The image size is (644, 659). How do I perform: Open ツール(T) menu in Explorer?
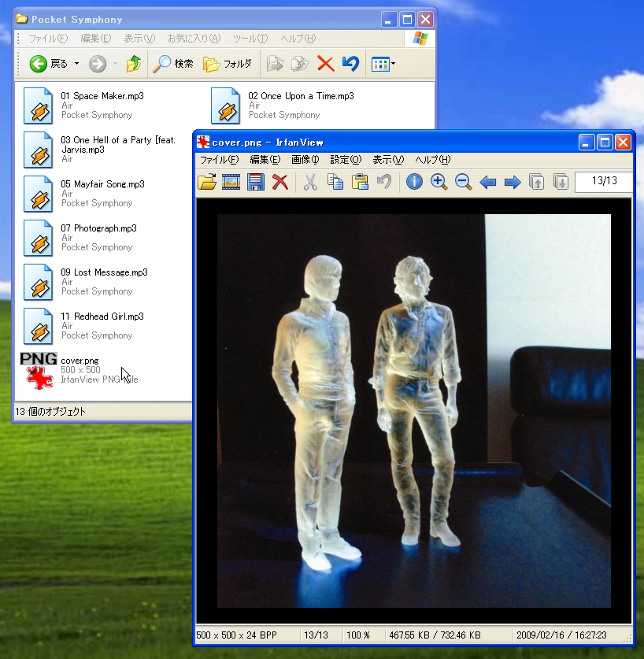(250, 39)
